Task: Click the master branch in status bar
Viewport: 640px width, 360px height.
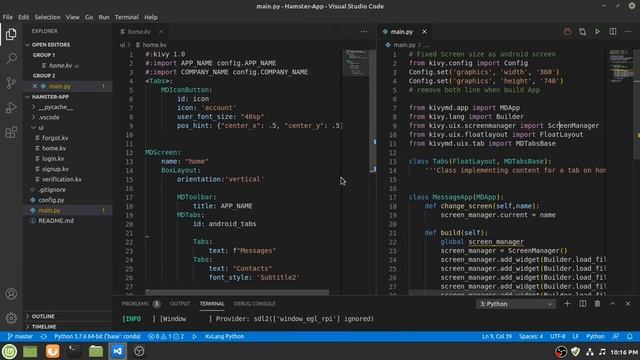Action: click(x=20, y=336)
